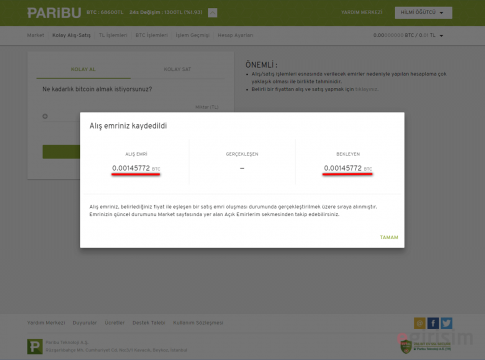
Task: Open TL İşlemleri menu item
Action: [113, 35]
